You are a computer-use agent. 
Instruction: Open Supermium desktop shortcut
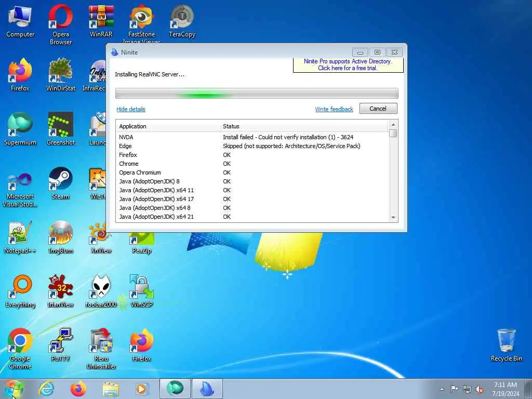click(20, 129)
